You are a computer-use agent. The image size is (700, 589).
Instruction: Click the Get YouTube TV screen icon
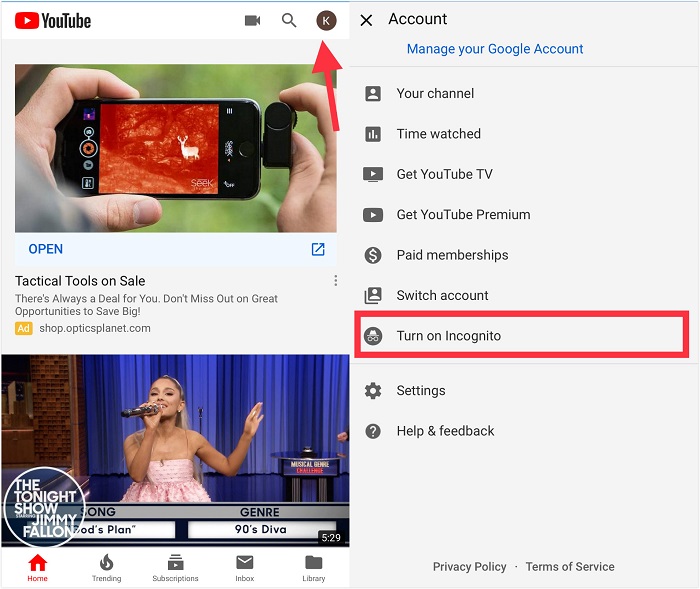point(373,174)
